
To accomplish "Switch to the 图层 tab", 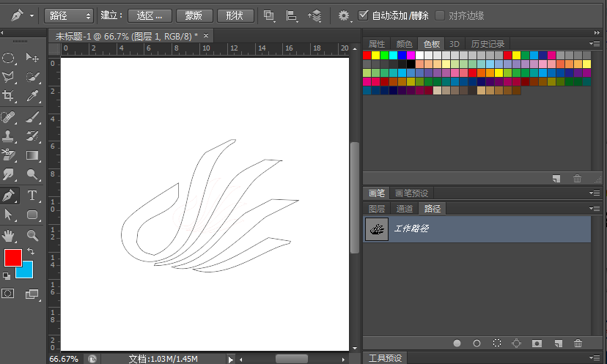I will click(377, 209).
